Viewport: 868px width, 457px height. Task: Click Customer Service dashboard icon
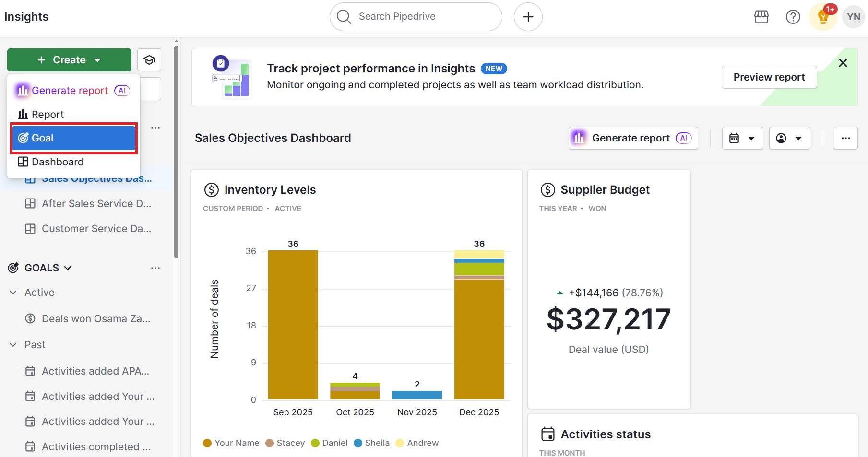pos(30,229)
